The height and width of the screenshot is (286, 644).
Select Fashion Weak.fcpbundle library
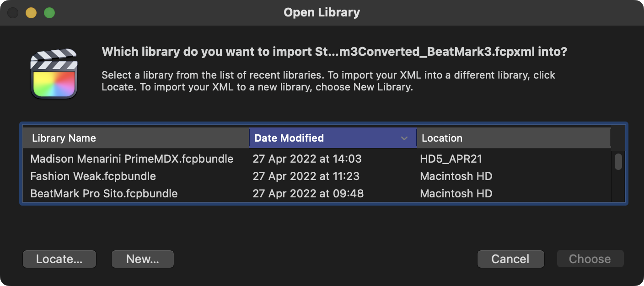(x=93, y=176)
